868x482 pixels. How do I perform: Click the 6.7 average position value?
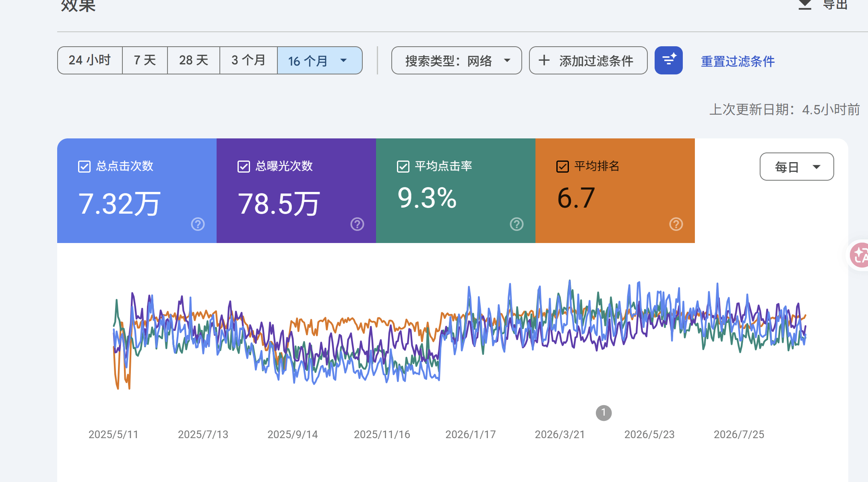576,198
